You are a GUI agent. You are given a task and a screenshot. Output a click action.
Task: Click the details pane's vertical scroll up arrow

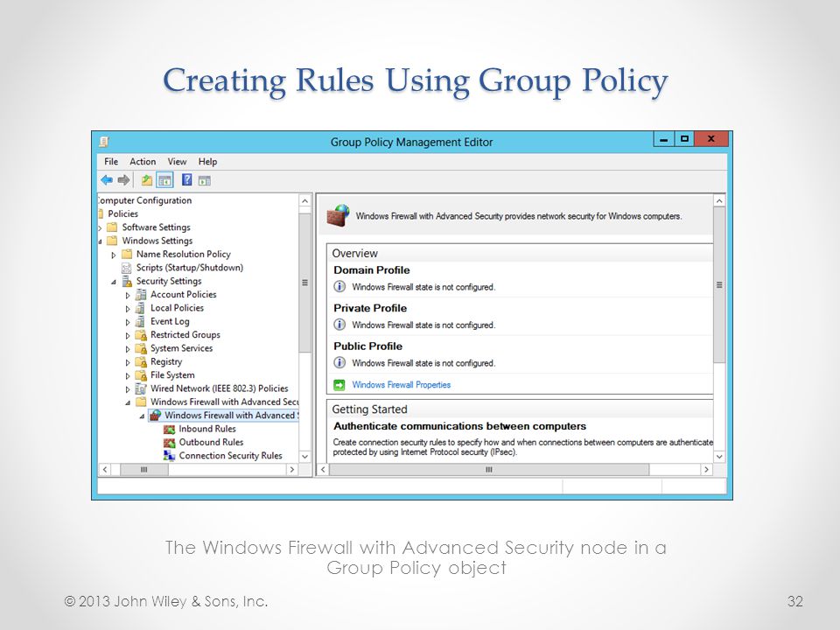pyautogui.click(x=719, y=201)
